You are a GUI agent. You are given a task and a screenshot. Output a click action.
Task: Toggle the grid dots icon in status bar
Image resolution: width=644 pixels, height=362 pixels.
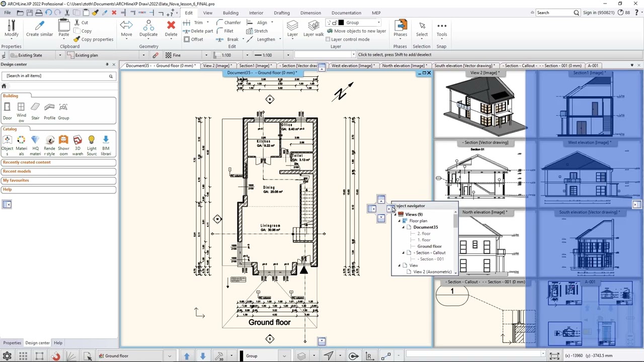pyautogui.click(x=23, y=356)
